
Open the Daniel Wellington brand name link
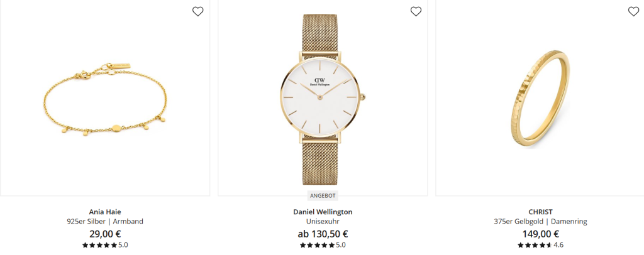pos(323,212)
